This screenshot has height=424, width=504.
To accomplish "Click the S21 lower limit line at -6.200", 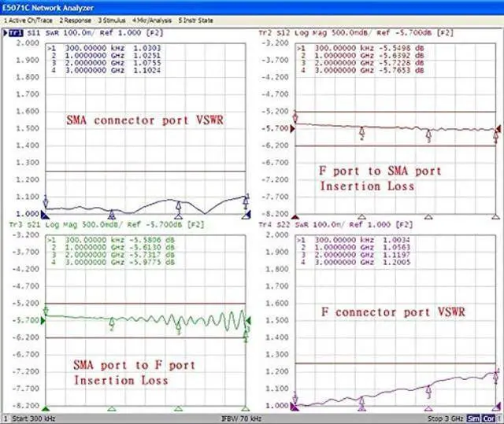I will pyautogui.click(x=145, y=337).
